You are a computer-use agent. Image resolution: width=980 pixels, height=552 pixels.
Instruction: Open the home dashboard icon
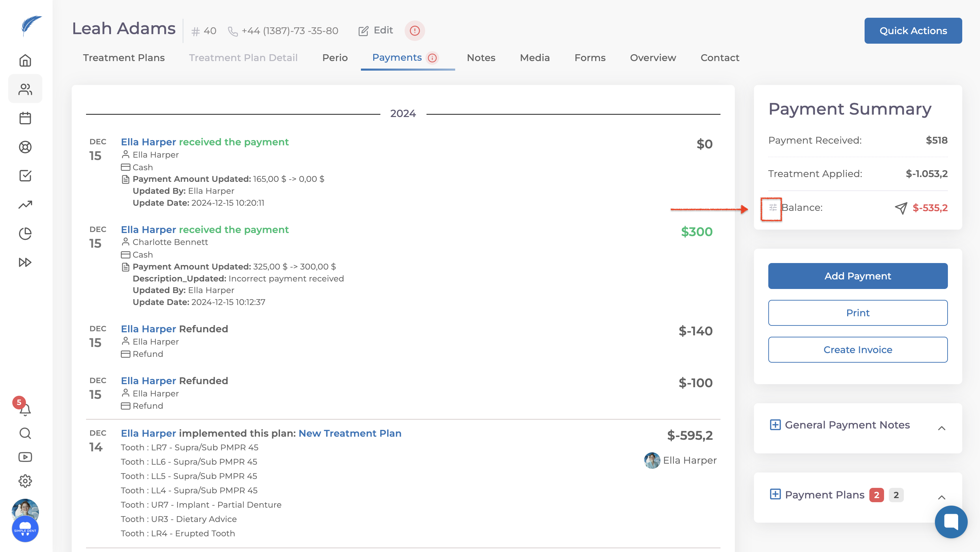point(25,60)
